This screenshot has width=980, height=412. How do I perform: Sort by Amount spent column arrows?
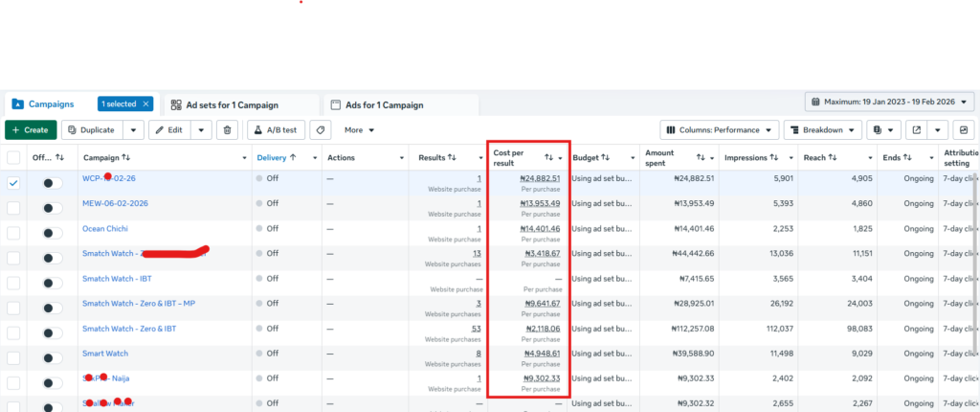[x=701, y=157]
